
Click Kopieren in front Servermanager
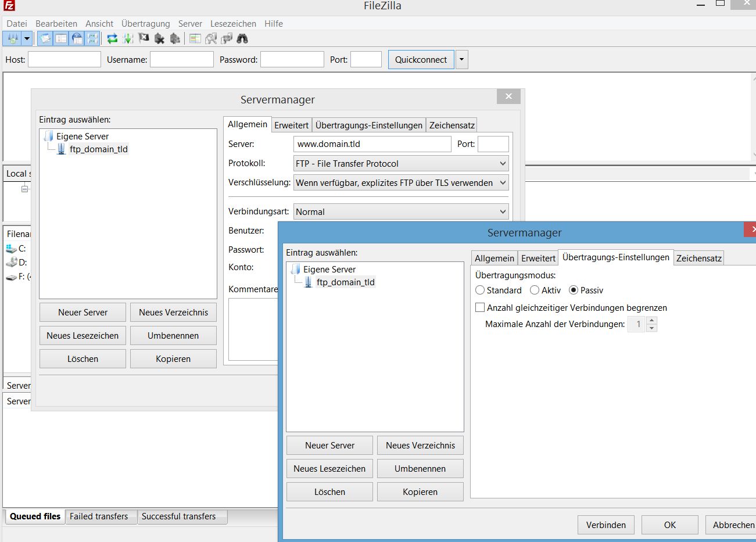[420, 492]
